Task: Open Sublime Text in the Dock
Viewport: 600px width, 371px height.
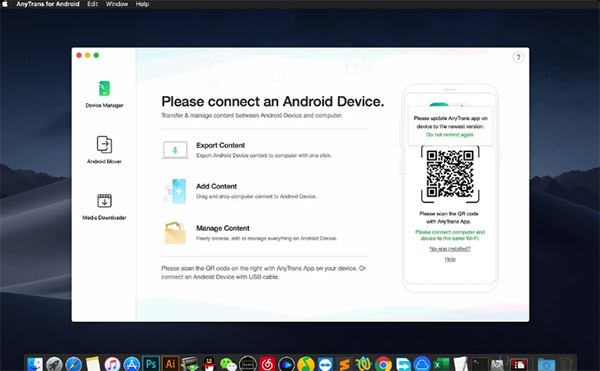Action: click(x=344, y=364)
